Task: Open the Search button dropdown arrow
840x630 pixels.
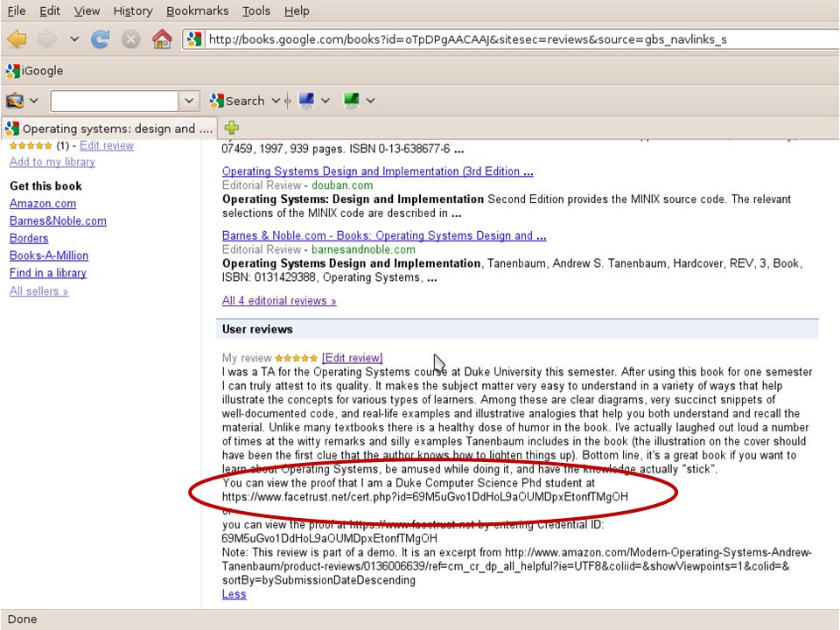Action: (x=276, y=101)
